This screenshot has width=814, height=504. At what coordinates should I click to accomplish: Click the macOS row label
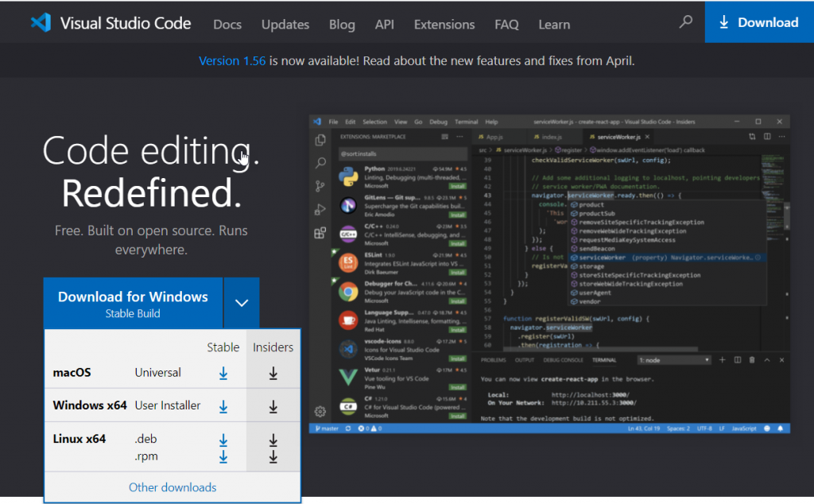pos(72,373)
